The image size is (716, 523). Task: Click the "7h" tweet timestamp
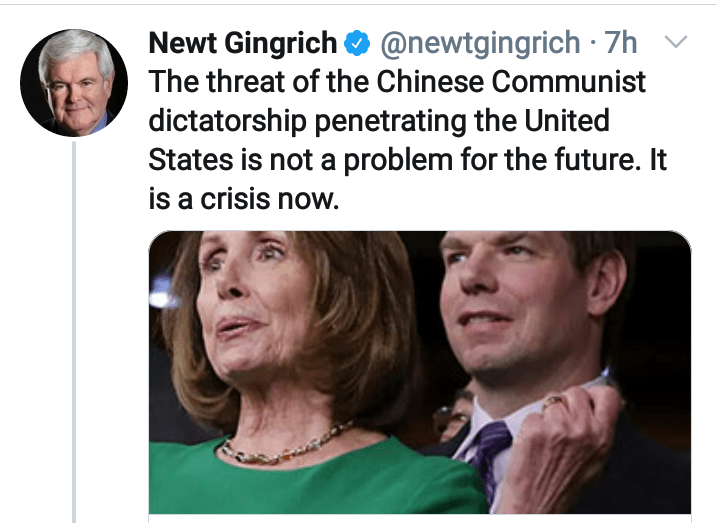coord(621,42)
